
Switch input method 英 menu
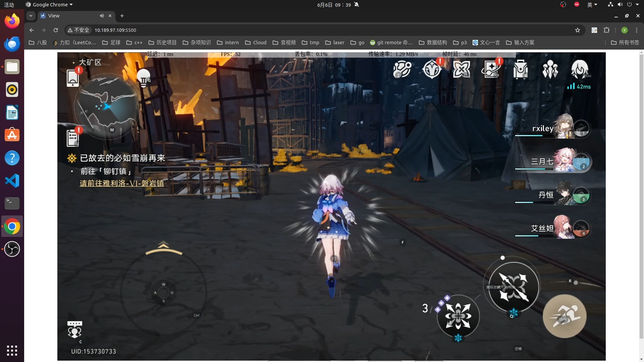pyautogui.click(x=592, y=5)
